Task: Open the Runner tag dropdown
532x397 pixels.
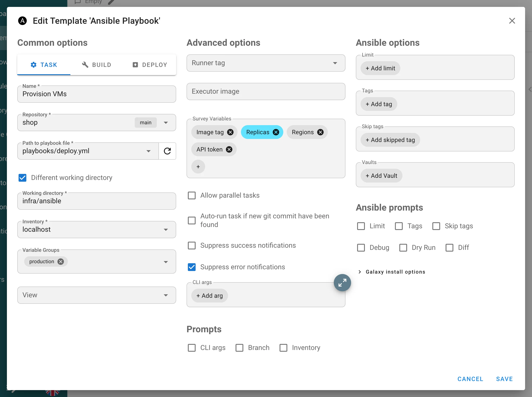Action: click(266, 63)
